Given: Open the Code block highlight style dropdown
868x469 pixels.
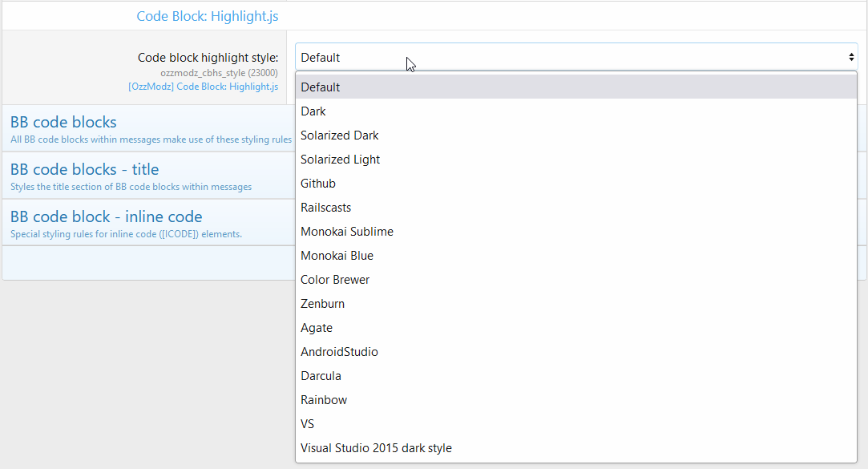Looking at the screenshot, I should [x=575, y=57].
